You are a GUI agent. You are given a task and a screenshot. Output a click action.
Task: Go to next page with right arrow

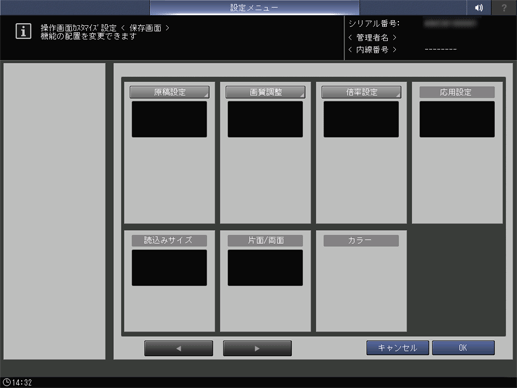pos(257,348)
